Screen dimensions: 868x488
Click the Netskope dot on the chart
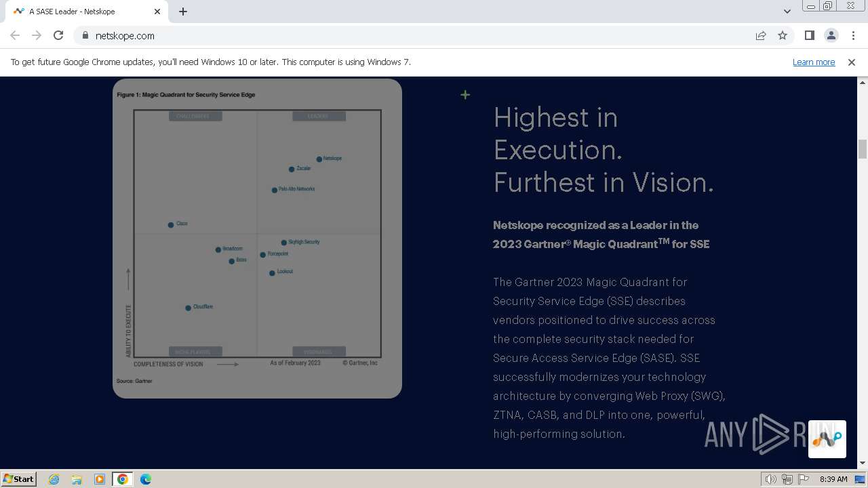point(319,159)
